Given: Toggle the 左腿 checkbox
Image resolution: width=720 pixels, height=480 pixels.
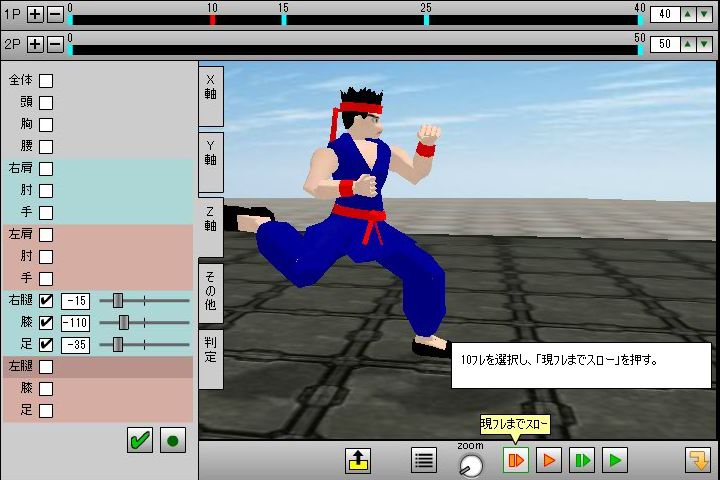Looking at the screenshot, I should (x=46, y=367).
